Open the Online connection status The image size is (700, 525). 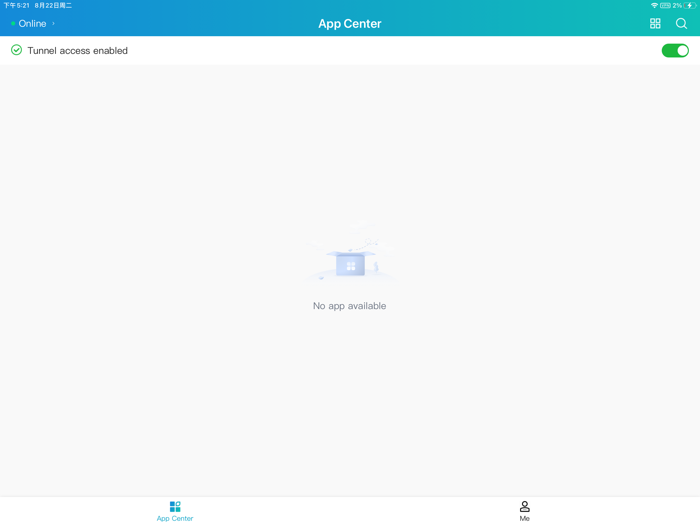32,24
